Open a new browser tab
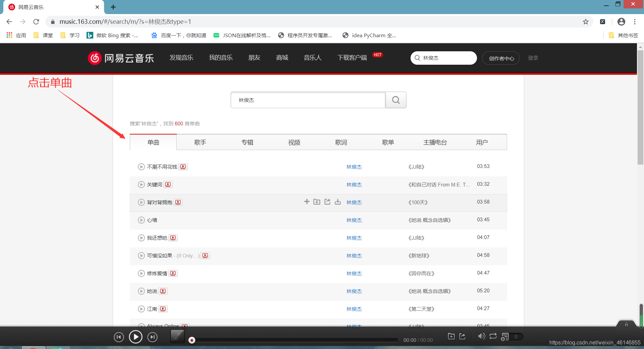Viewport: 644px width, 349px height. coord(113,7)
